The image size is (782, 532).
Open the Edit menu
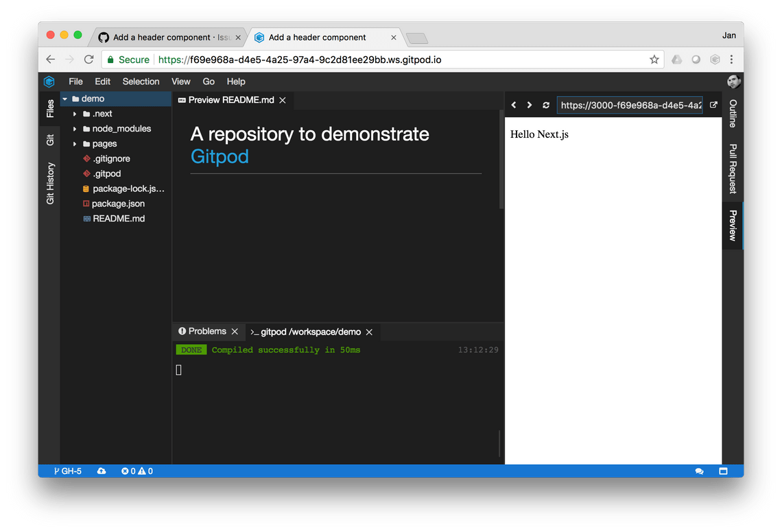pos(103,82)
